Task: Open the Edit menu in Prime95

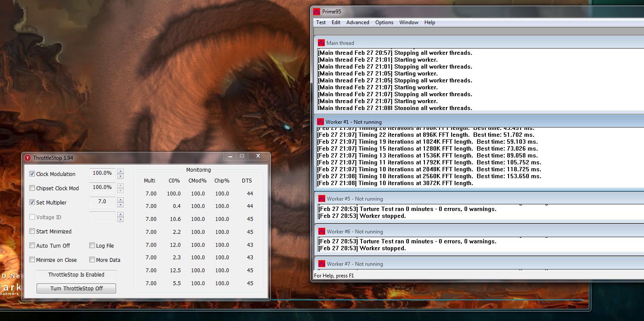Action: coord(336,22)
